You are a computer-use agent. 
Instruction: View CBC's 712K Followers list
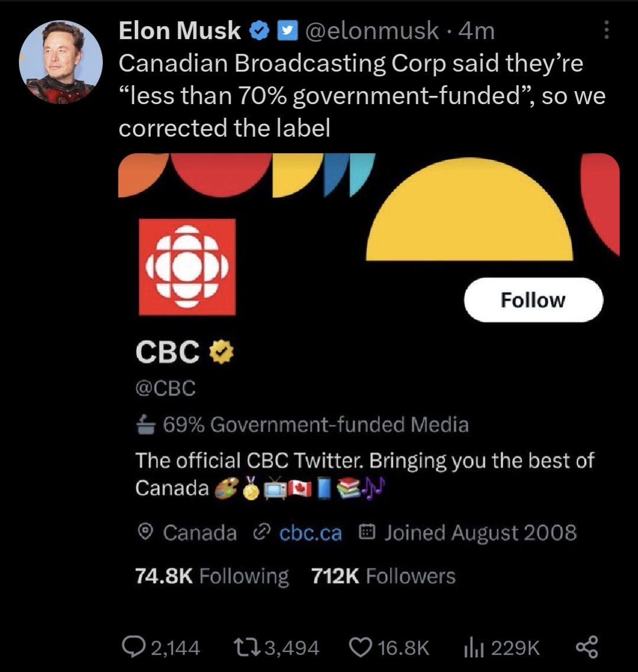383,576
